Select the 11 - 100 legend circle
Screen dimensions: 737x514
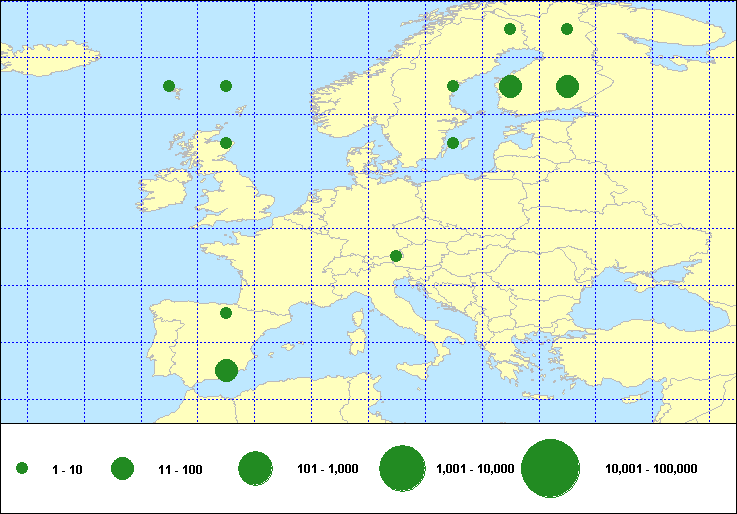pyautogui.click(x=123, y=468)
